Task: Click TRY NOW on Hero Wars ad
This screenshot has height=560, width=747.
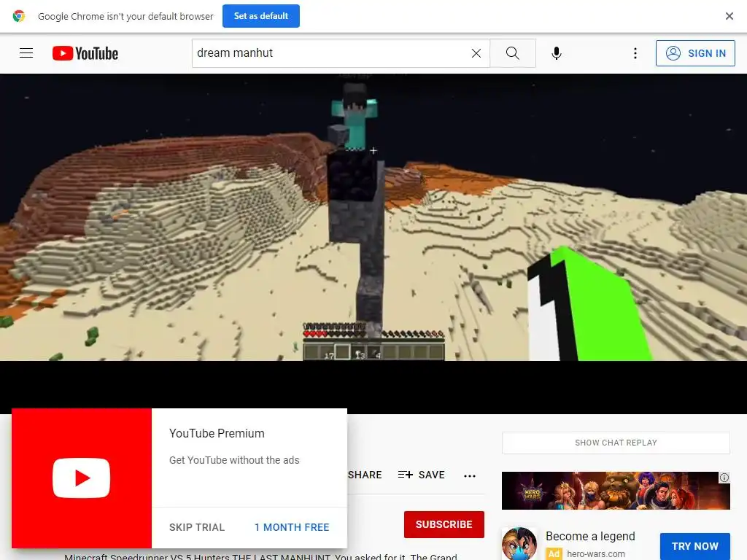Action: coord(695,546)
